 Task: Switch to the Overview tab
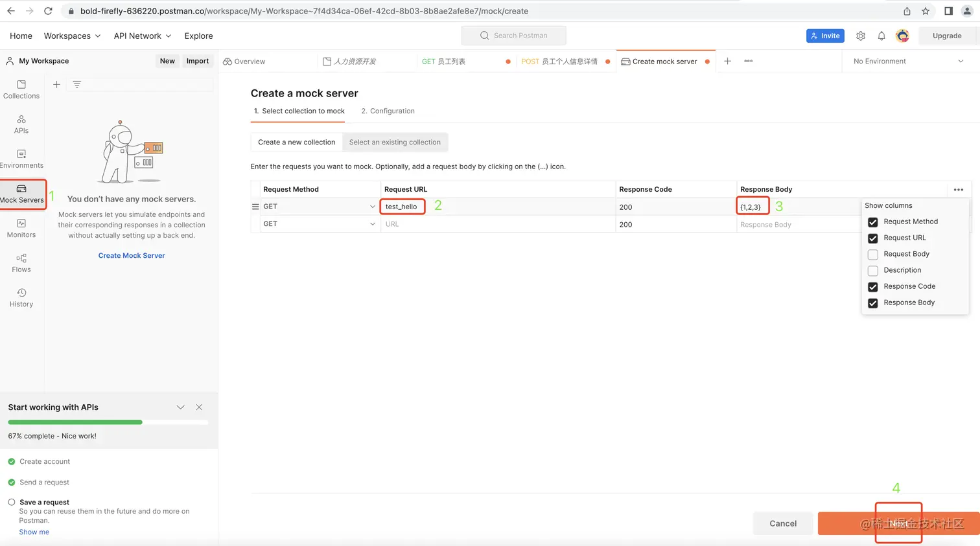[244, 62]
